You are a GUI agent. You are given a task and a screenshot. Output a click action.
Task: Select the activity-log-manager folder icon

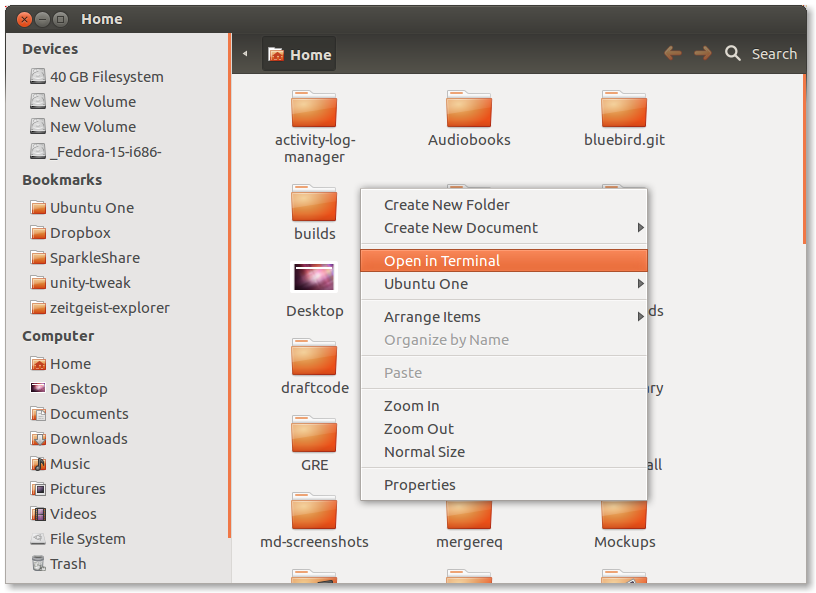(x=314, y=109)
